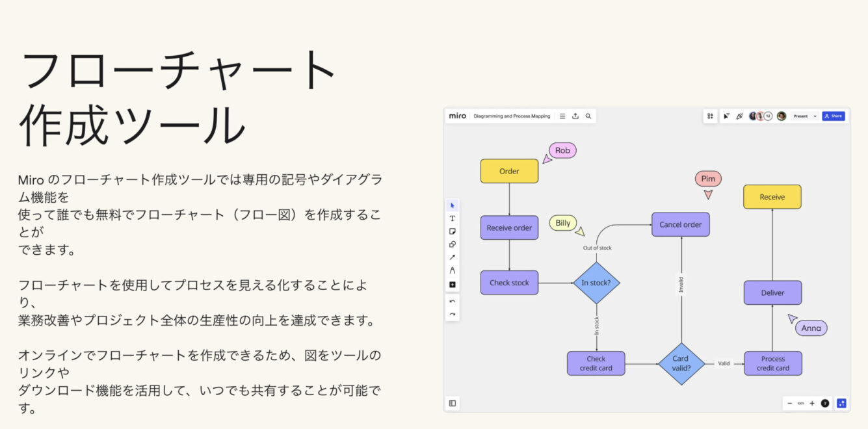Click the zoom percentage value
868x429 pixels.
(801, 403)
